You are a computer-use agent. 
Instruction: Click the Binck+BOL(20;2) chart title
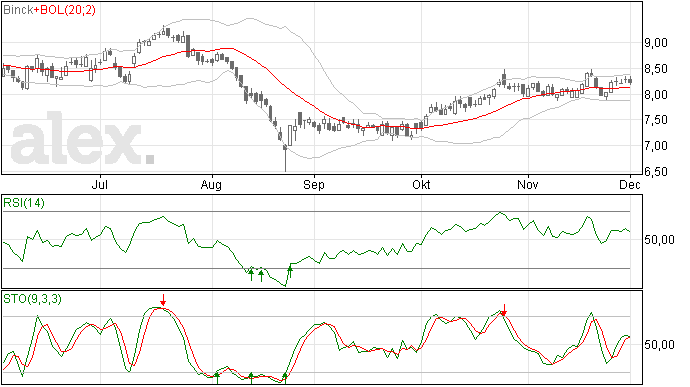point(49,10)
